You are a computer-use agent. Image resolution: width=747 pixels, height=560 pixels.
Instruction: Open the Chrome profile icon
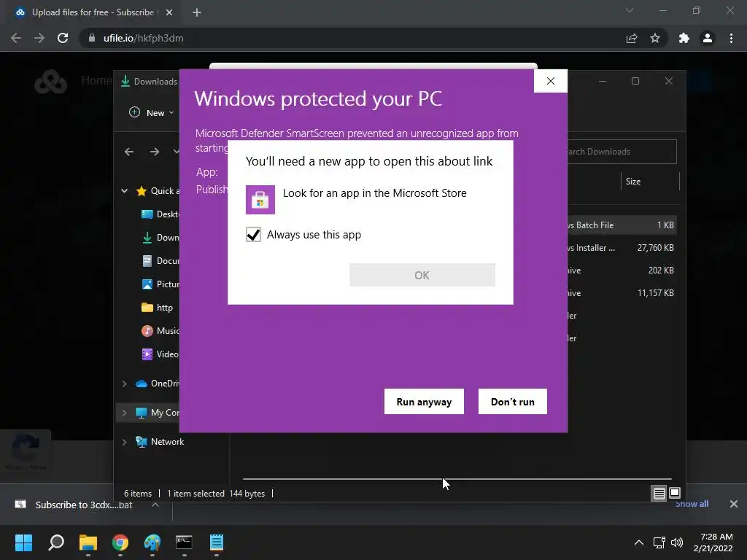pos(708,38)
